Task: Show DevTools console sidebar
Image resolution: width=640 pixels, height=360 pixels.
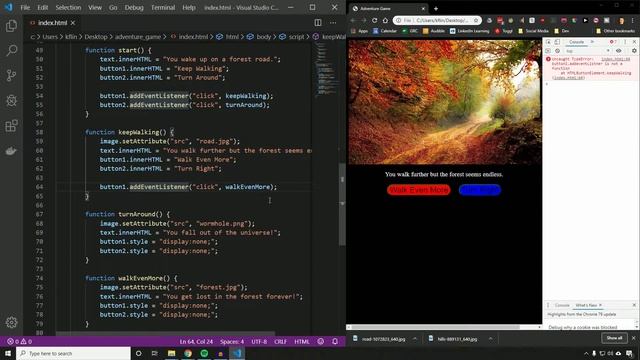Action: tap(548, 51)
